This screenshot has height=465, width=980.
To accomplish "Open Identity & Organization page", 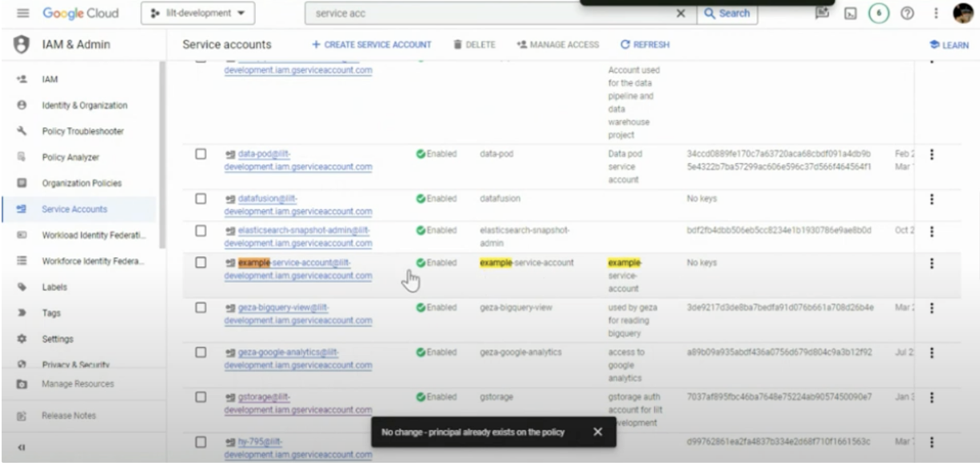I will [x=84, y=105].
